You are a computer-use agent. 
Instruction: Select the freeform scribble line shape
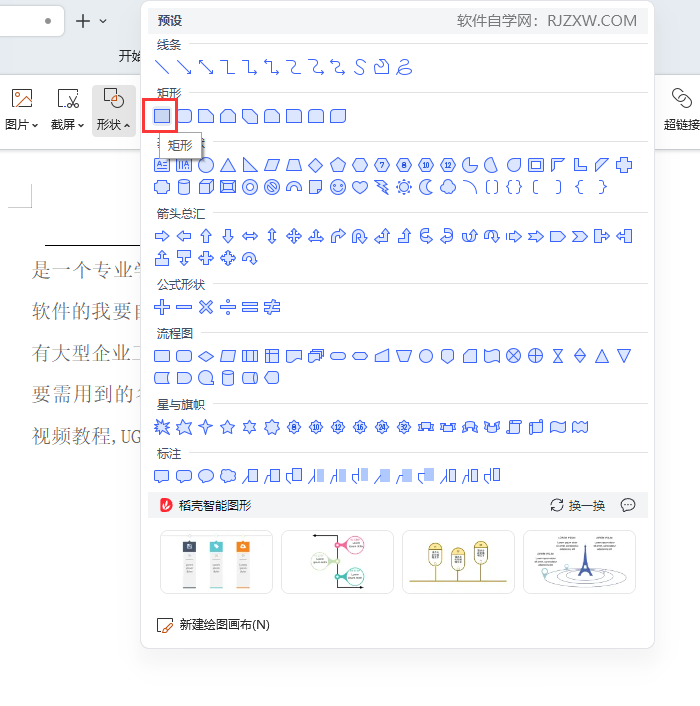404,67
